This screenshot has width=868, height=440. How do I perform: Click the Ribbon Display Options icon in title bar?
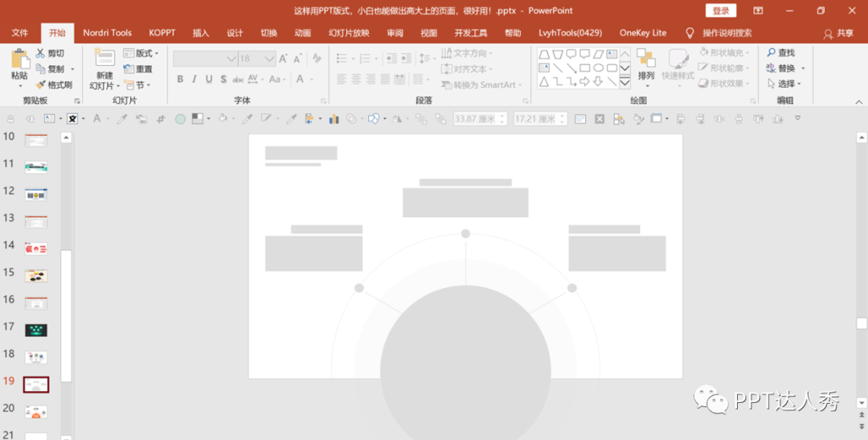click(x=758, y=10)
